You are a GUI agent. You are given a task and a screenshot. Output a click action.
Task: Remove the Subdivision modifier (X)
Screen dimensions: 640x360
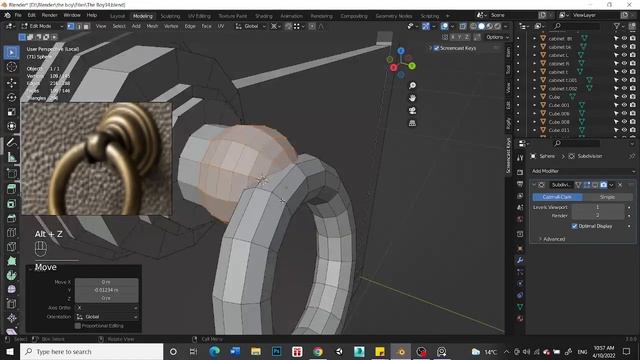tap(620, 185)
